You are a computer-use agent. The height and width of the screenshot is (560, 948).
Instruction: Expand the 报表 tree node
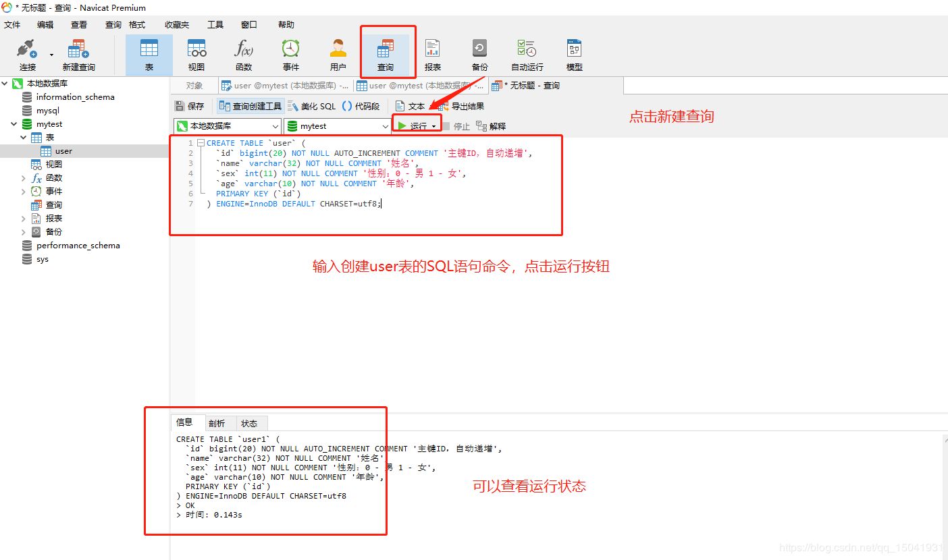coord(24,219)
